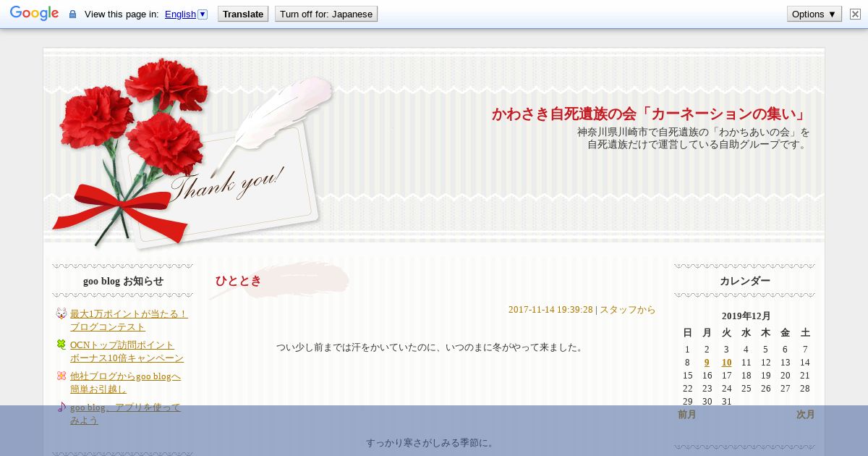Click the goo blog お知らせ heading
This screenshot has width=868, height=456.
click(123, 281)
